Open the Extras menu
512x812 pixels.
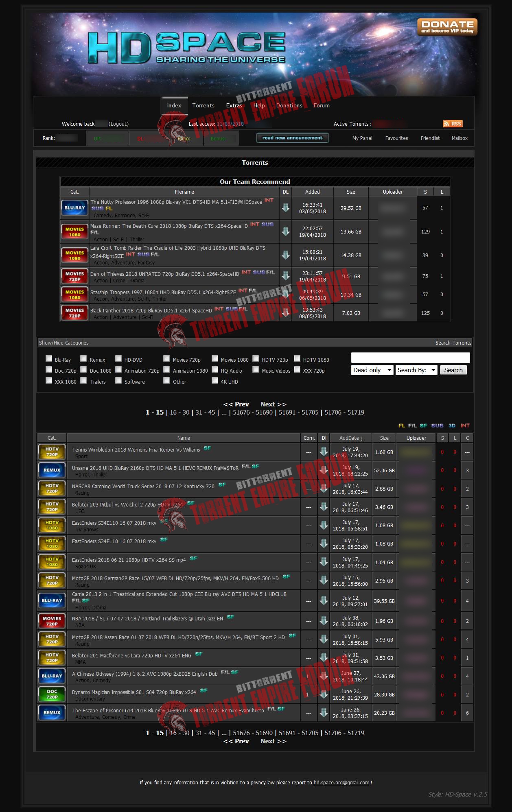coord(234,105)
